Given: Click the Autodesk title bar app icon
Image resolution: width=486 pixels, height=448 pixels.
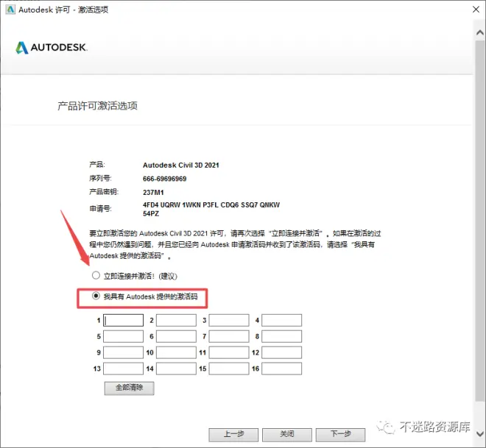Looking at the screenshot, I should point(10,10).
